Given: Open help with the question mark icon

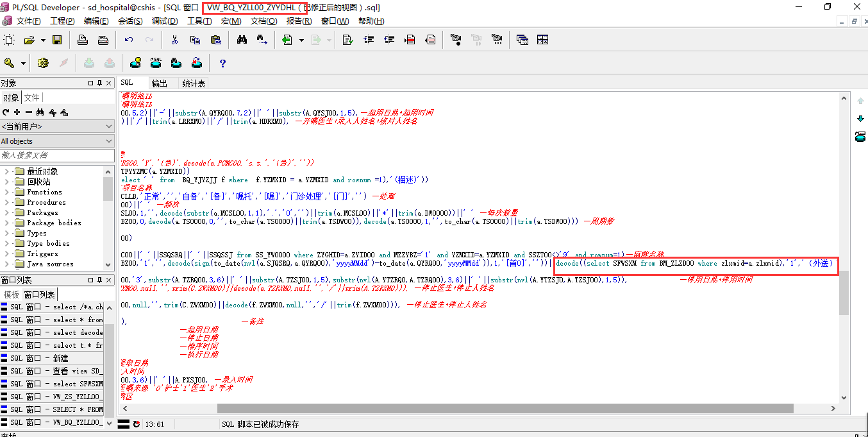Looking at the screenshot, I should coord(222,63).
